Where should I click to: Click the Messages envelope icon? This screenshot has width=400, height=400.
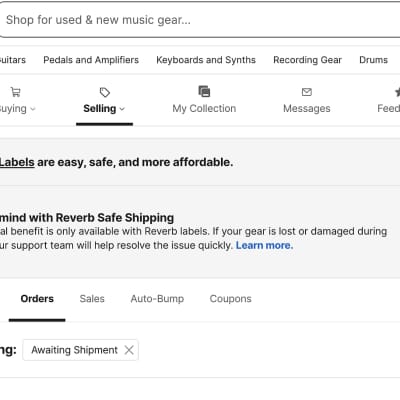coord(307,92)
